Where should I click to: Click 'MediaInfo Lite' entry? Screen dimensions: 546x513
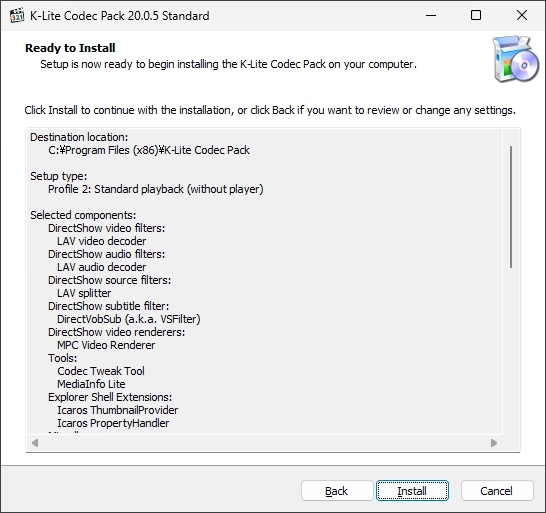click(x=91, y=384)
